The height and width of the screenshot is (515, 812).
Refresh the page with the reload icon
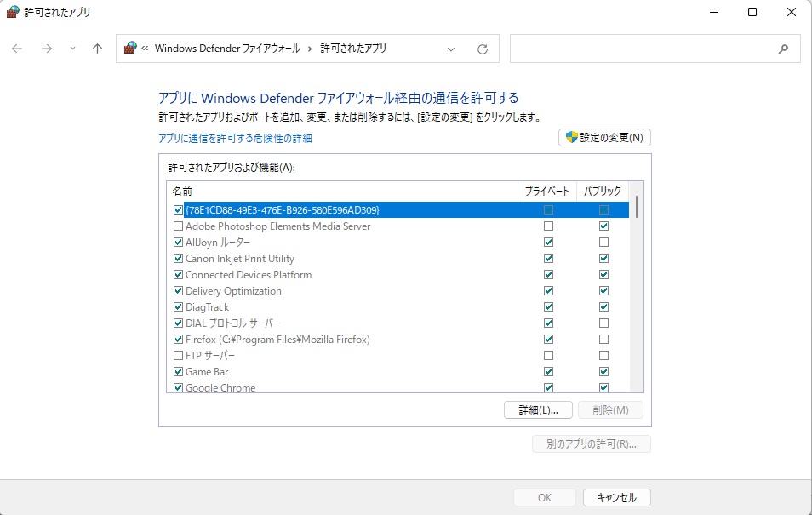482,49
